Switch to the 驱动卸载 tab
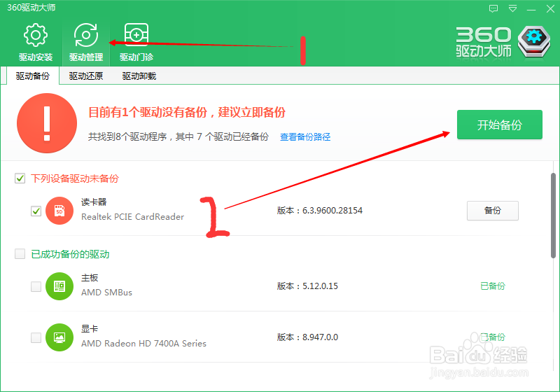The width and height of the screenshot is (560, 392). (139, 76)
